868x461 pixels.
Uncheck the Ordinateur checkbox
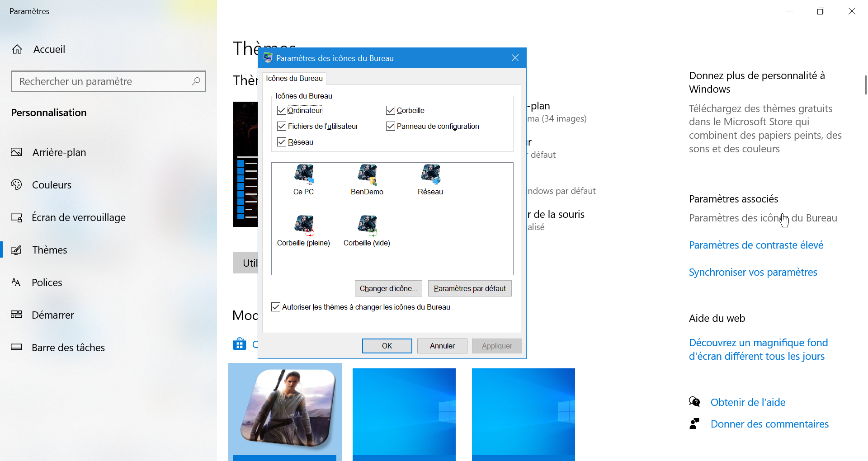(x=282, y=110)
